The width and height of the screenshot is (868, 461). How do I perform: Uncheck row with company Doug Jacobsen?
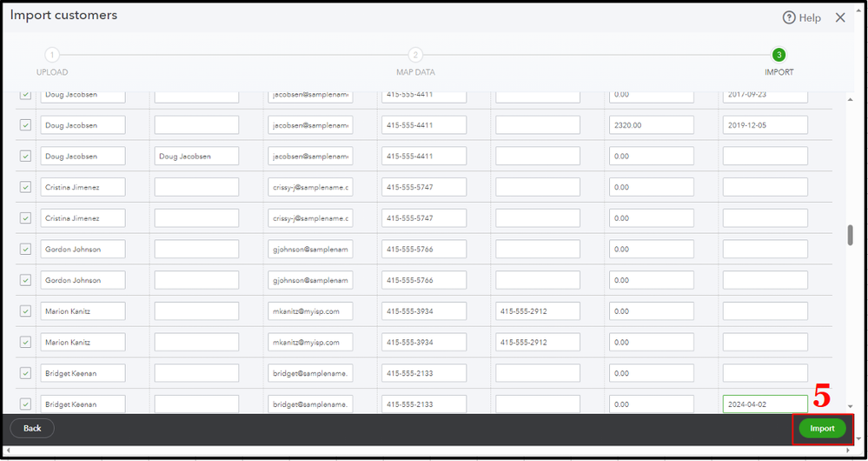tap(25, 157)
